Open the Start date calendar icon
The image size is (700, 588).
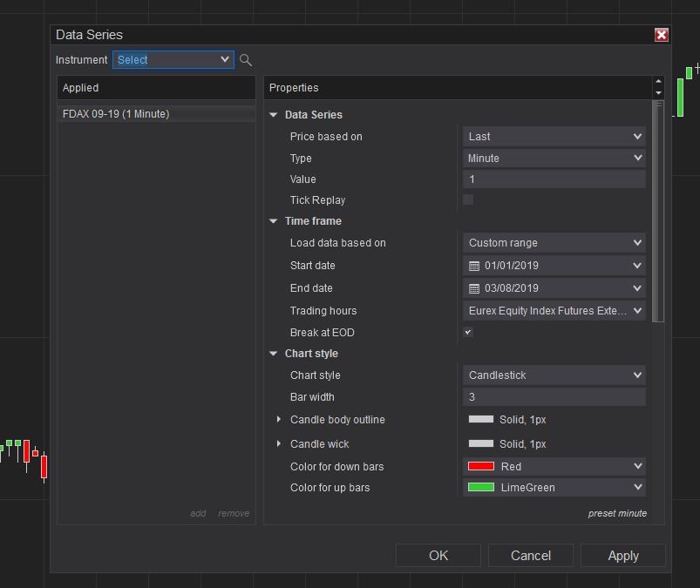click(x=474, y=266)
